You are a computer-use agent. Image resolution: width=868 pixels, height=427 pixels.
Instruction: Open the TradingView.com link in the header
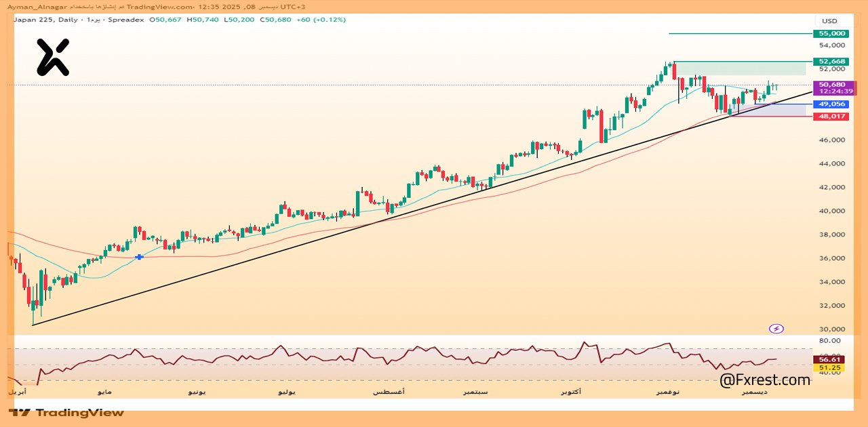161,6
